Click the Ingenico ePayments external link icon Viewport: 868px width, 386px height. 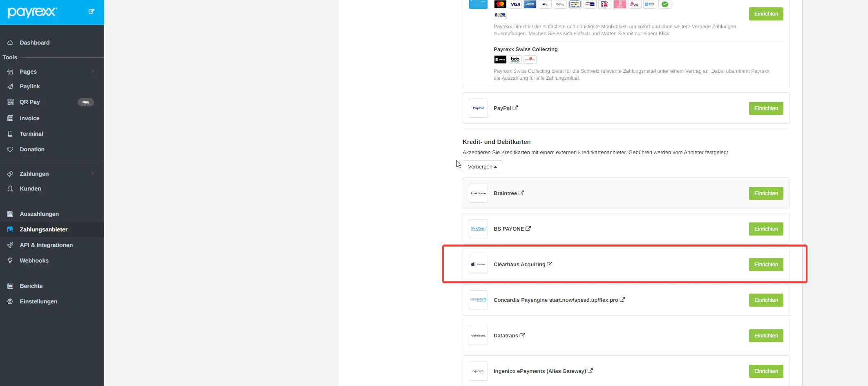click(590, 371)
